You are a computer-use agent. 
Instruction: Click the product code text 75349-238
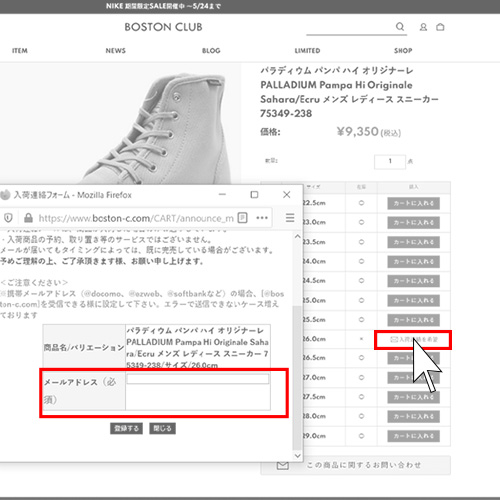pos(286,113)
